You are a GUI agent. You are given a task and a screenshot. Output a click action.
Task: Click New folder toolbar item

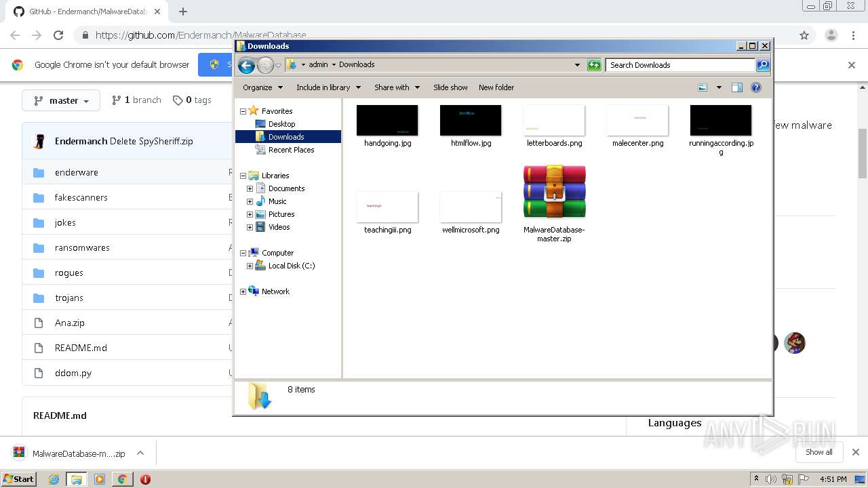point(496,87)
